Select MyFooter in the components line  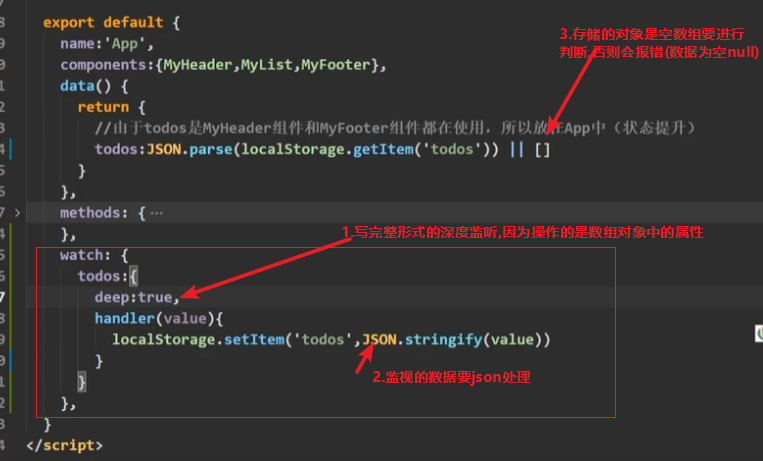[336, 65]
